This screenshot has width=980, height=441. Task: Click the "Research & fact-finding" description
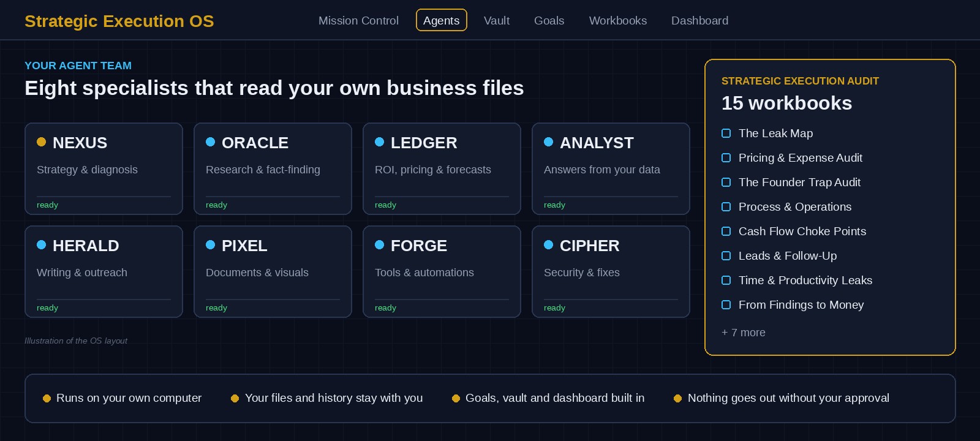(x=263, y=170)
